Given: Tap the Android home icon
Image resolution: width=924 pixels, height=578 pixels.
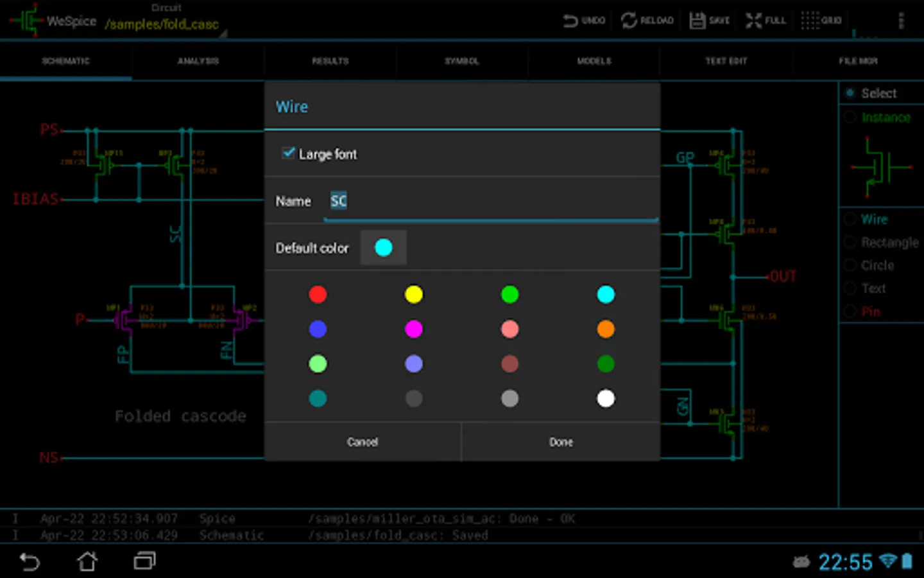Looking at the screenshot, I should (x=87, y=562).
